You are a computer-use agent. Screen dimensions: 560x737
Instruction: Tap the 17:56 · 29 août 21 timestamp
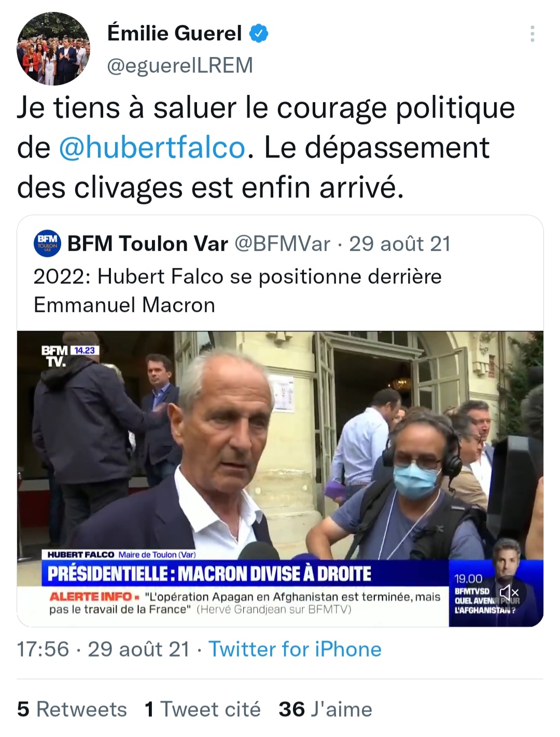(103, 649)
